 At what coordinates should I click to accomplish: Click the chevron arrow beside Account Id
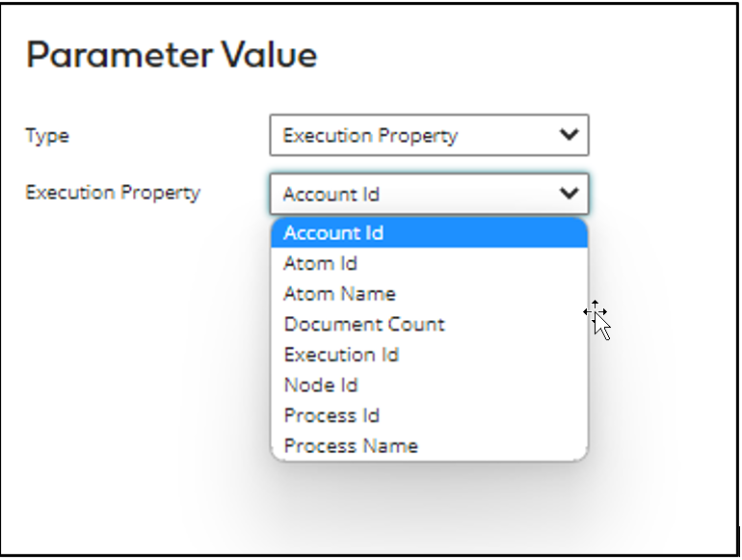click(x=569, y=194)
